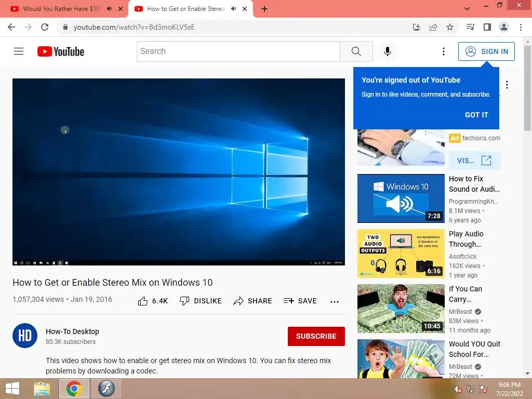The height and width of the screenshot is (399, 532).
Task: Open a new browser tab
Action: click(264, 9)
